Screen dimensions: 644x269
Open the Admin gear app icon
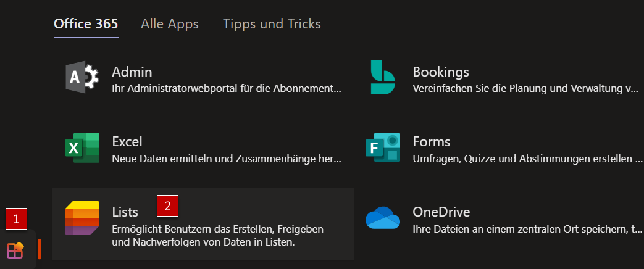(x=82, y=77)
